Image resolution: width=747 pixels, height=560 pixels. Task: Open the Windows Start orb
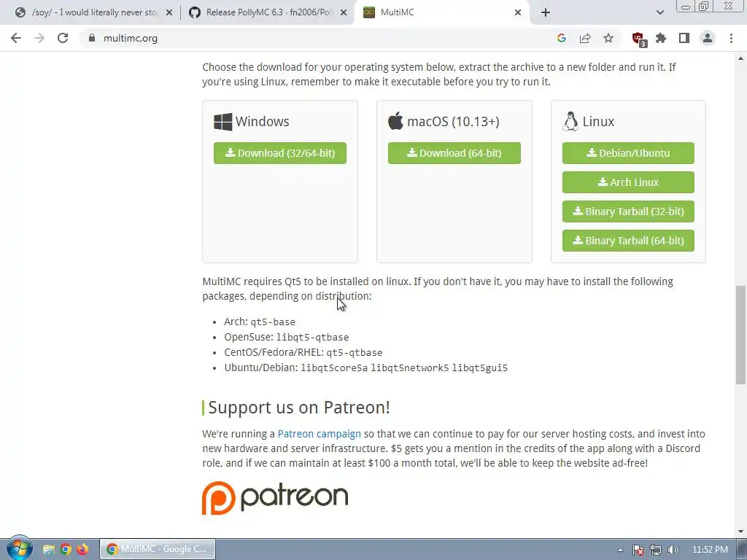point(20,548)
